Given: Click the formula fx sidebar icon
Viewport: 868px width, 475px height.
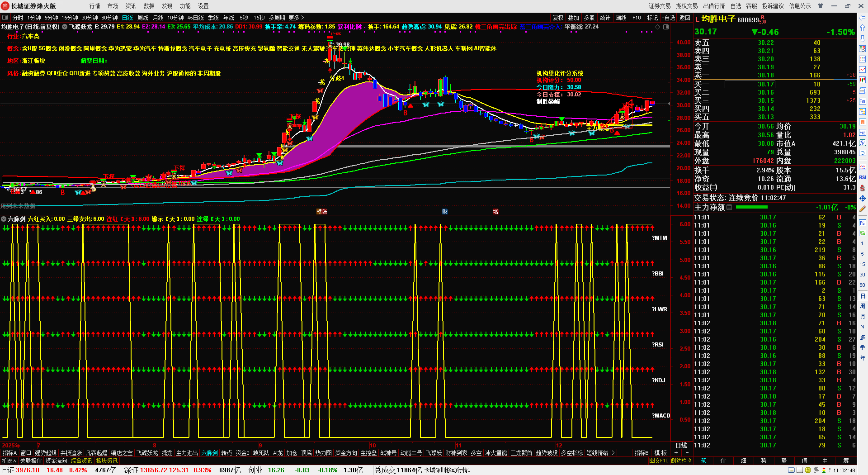Looking at the screenshot, I should (863, 142).
